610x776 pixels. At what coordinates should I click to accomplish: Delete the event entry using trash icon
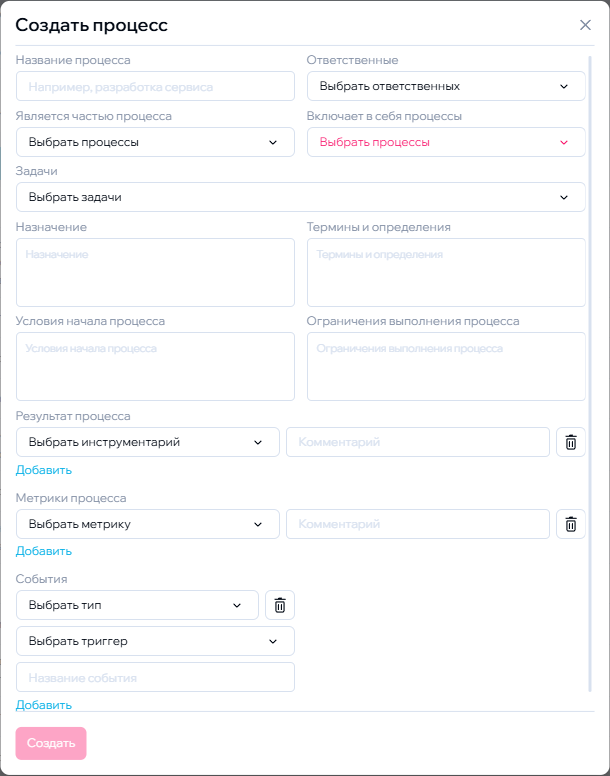click(x=280, y=605)
